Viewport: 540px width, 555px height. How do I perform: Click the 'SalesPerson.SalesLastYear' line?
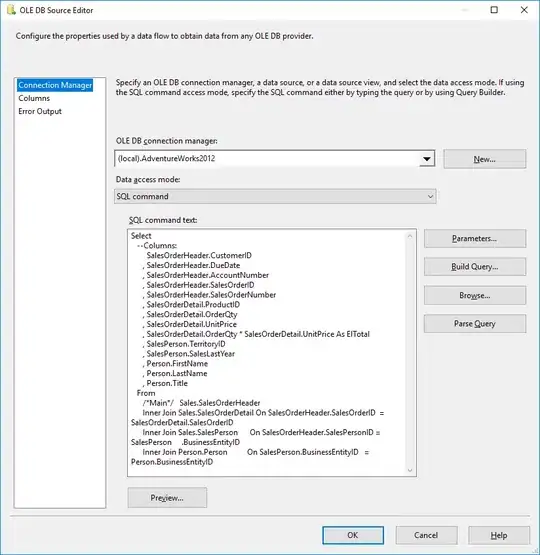click(x=189, y=354)
